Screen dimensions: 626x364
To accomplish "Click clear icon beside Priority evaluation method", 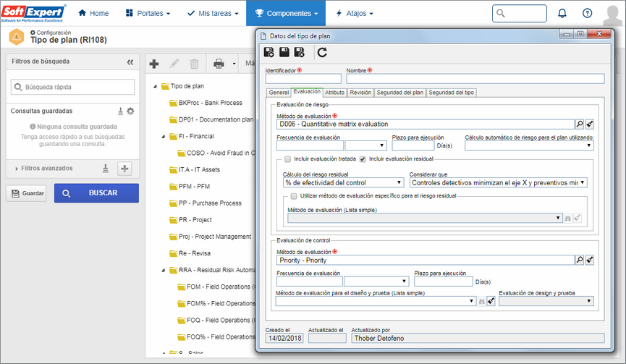I will coord(590,260).
